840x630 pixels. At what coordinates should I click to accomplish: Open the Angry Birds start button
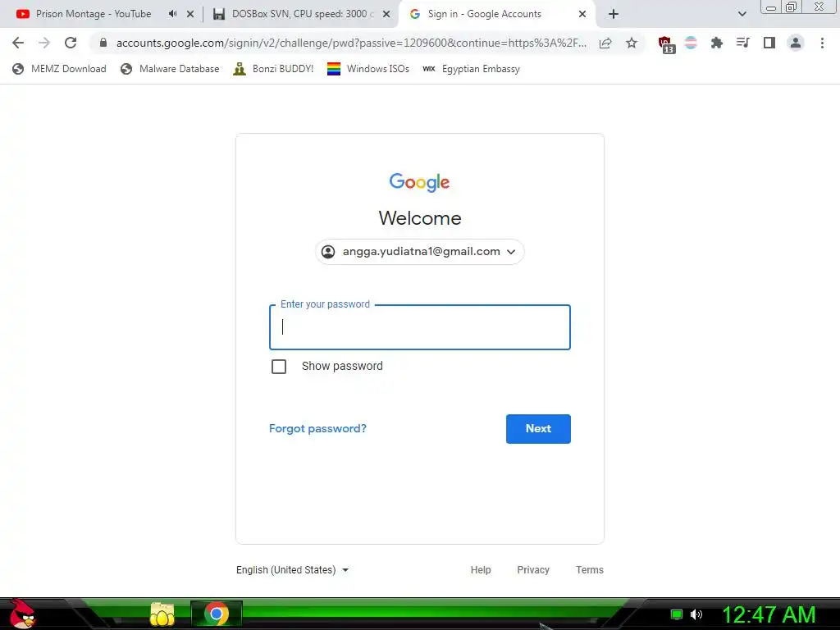coord(22,614)
